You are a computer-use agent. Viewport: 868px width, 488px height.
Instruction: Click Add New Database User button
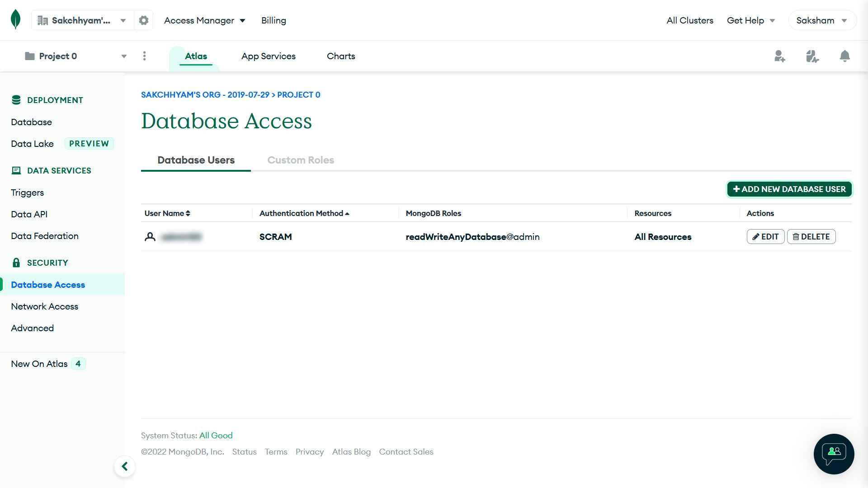[x=789, y=189]
